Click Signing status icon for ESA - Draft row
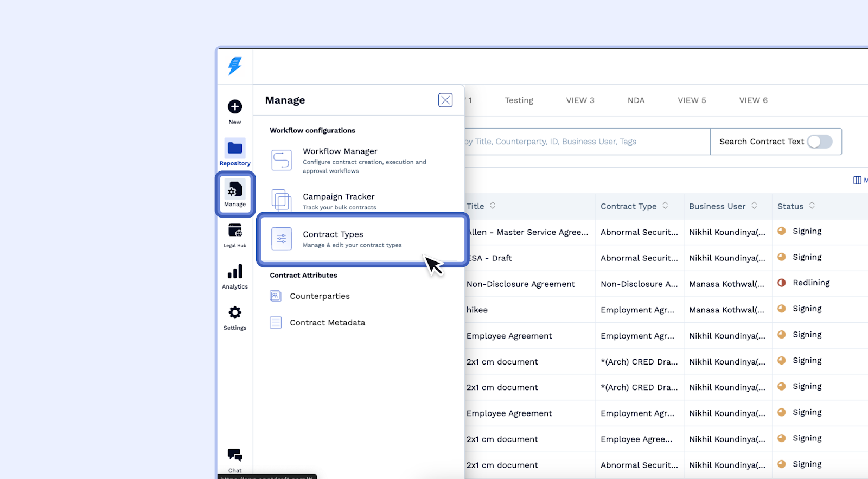The height and width of the screenshot is (479, 868). pyautogui.click(x=782, y=257)
